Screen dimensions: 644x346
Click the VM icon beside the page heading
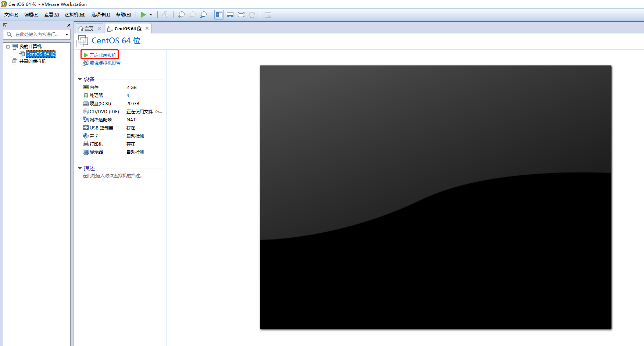[82, 41]
